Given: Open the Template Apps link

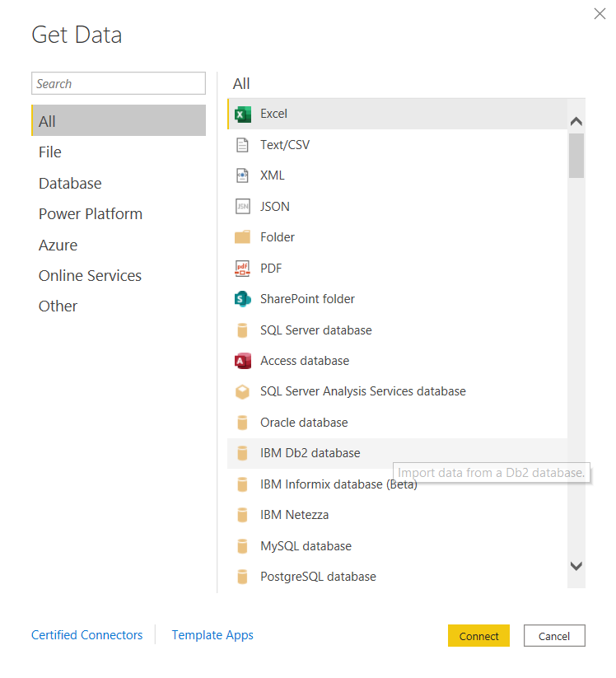Looking at the screenshot, I should pos(212,635).
